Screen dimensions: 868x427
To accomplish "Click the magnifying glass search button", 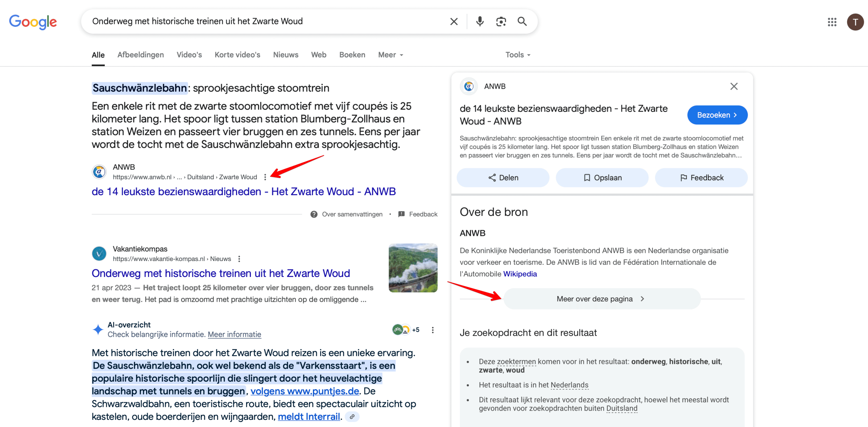I will tap(522, 22).
